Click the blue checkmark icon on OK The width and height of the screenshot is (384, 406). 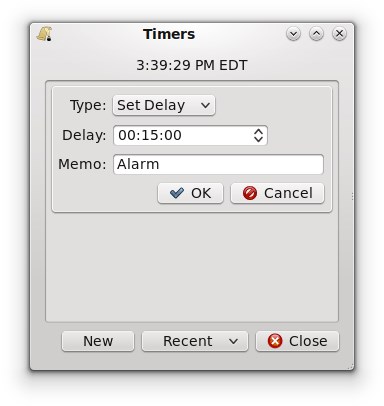[177, 193]
